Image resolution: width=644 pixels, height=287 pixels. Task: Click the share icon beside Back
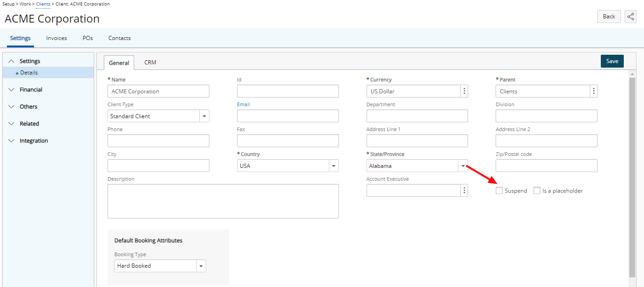pyautogui.click(x=631, y=17)
